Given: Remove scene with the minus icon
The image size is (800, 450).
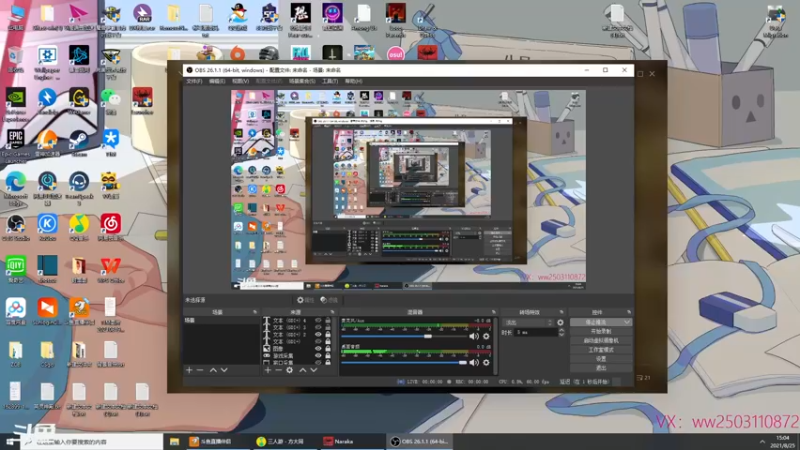Looking at the screenshot, I should (x=200, y=370).
